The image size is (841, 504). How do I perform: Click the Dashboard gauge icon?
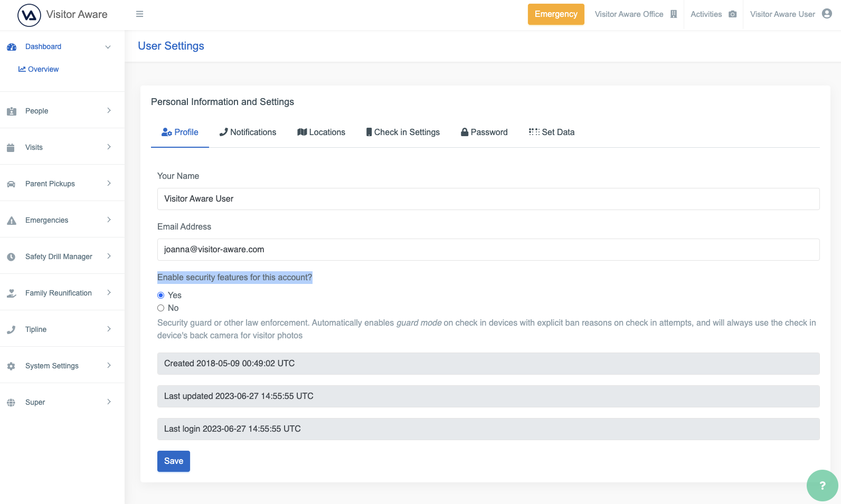tap(12, 47)
